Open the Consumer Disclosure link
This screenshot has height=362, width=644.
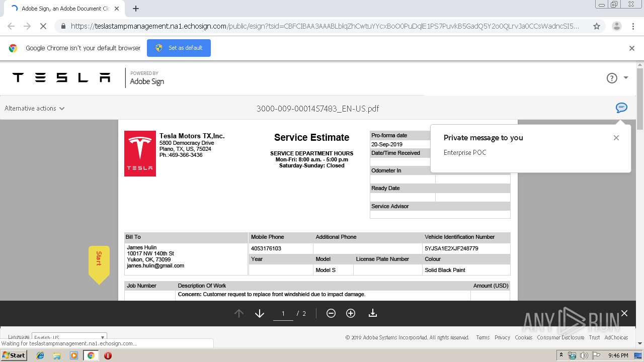560,337
